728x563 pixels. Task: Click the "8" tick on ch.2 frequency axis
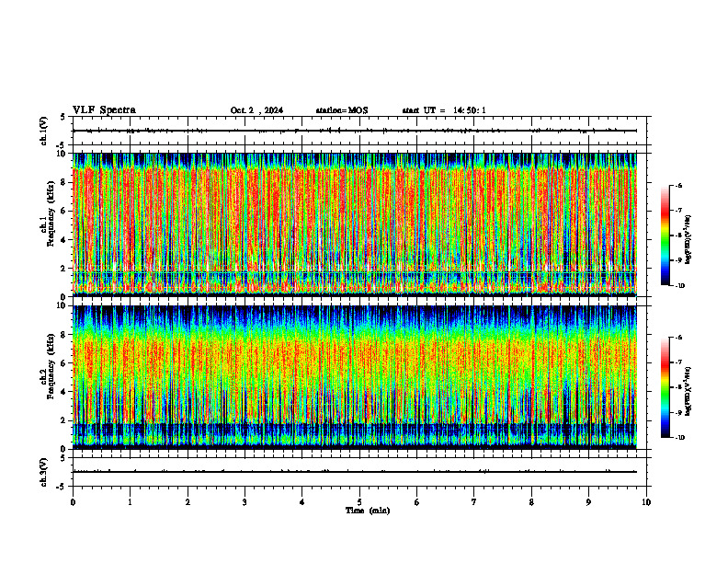[64, 335]
